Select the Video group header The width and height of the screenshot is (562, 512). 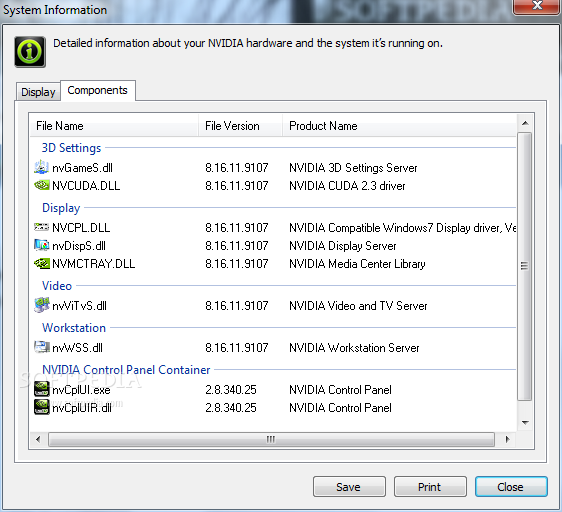(x=57, y=286)
